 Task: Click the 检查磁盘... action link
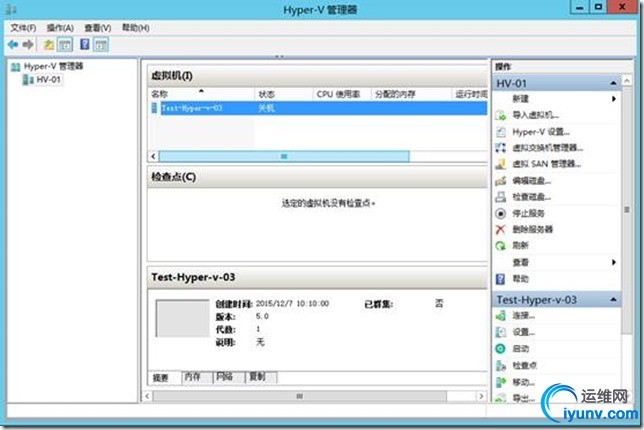tap(531, 197)
